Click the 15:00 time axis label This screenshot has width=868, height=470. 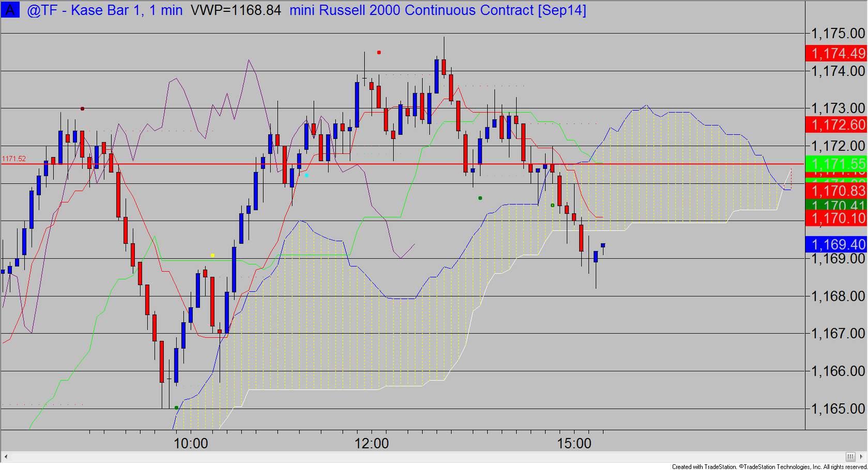(x=574, y=443)
